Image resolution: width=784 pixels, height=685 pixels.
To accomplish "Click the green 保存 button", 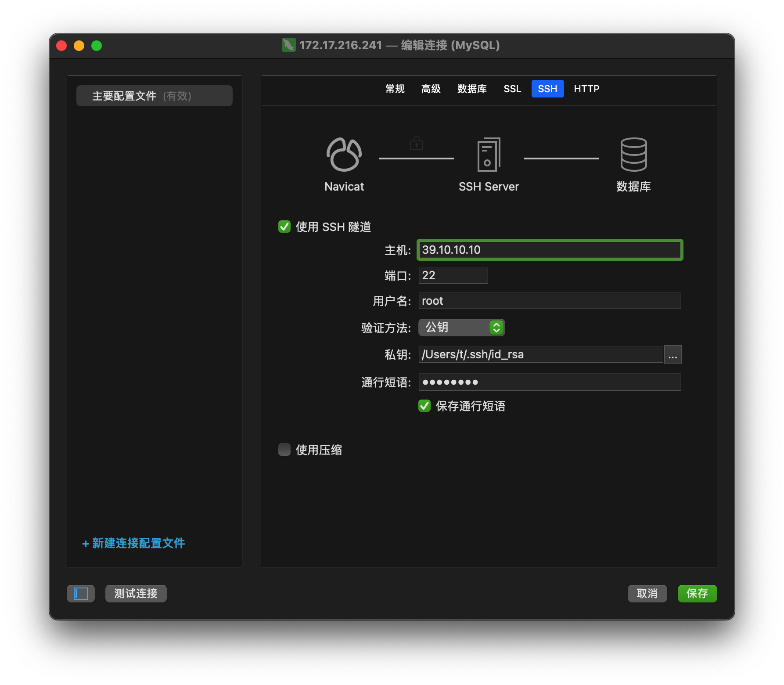I will (x=697, y=594).
